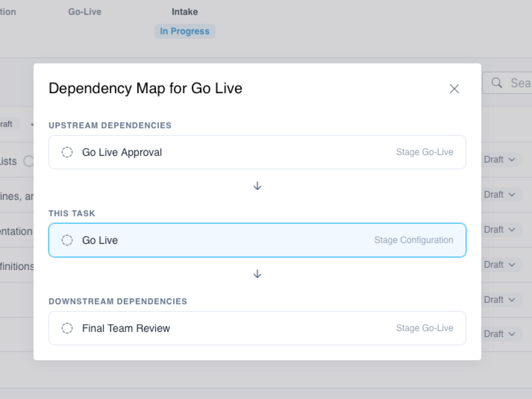This screenshot has width=532, height=399.
Task: Open the Final Team Review dependency card
Action: click(257, 328)
